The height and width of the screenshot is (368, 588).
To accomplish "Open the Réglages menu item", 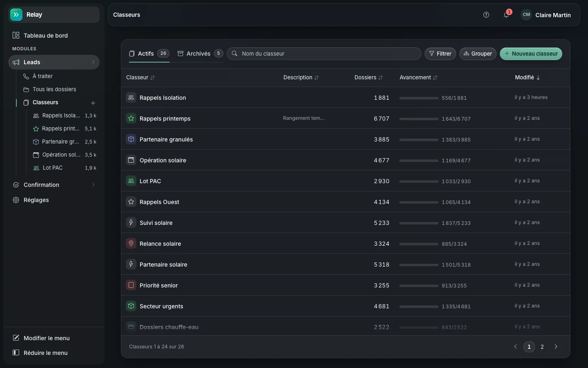I will tap(54, 200).
